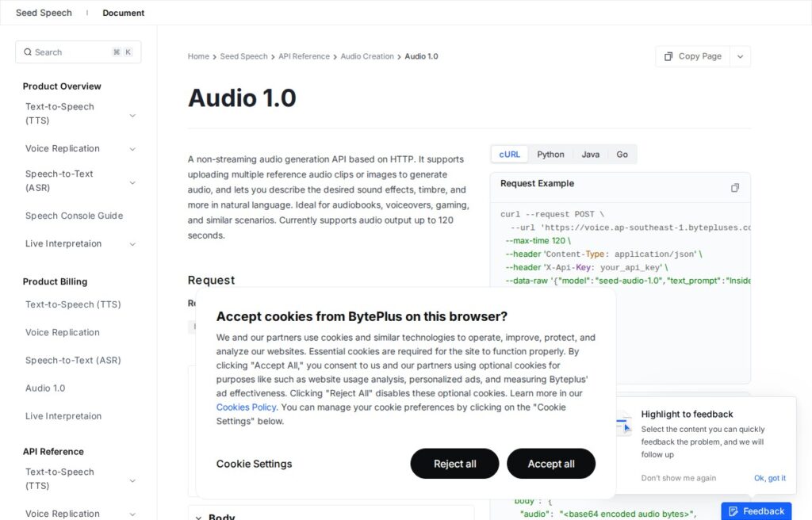This screenshot has width=812, height=520.
Task: Open the Copy Page dropdown arrow
Action: click(x=740, y=56)
